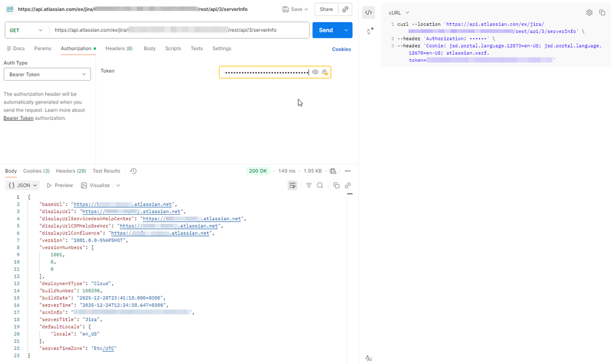
Task: Copy request link via chain icon
Action: pos(345,9)
